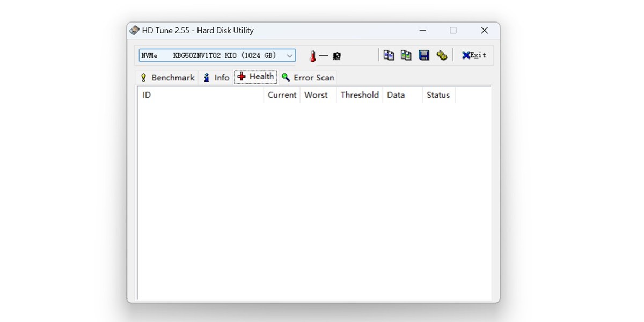Sort by the Current column header
The image size is (644, 322).
tap(282, 95)
